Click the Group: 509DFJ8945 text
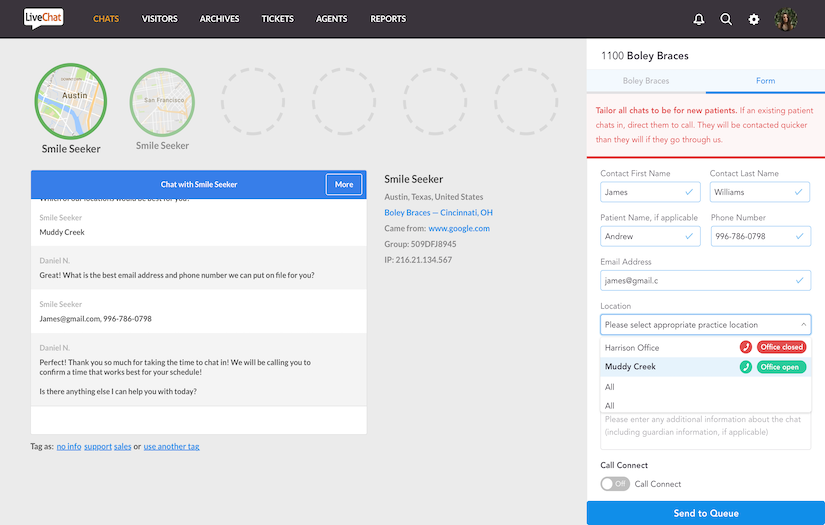This screenshot has width=825, height=525. tap(420, 244)
